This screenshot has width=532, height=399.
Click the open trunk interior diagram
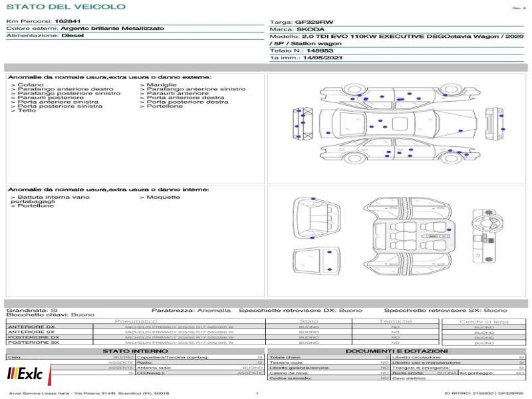[x=316, y=218]
